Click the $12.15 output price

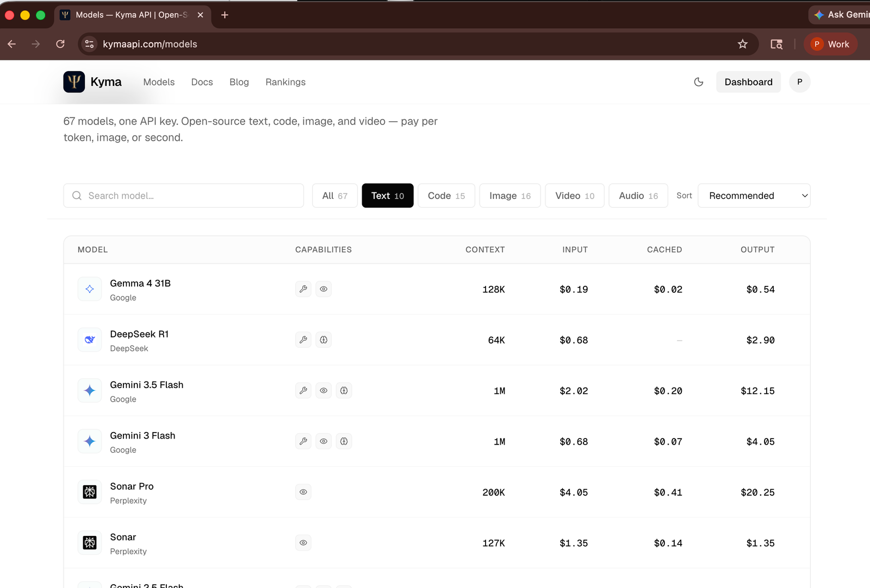coord(757,391)
